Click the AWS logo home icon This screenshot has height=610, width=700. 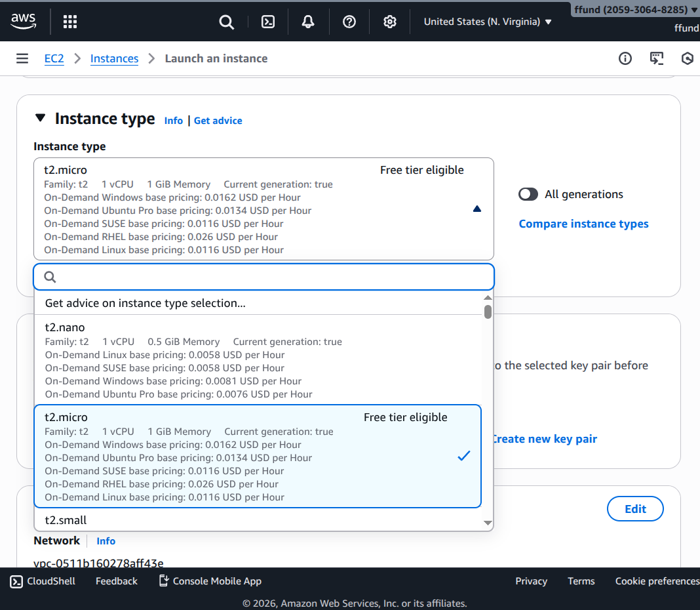click(x=24, y=21)
